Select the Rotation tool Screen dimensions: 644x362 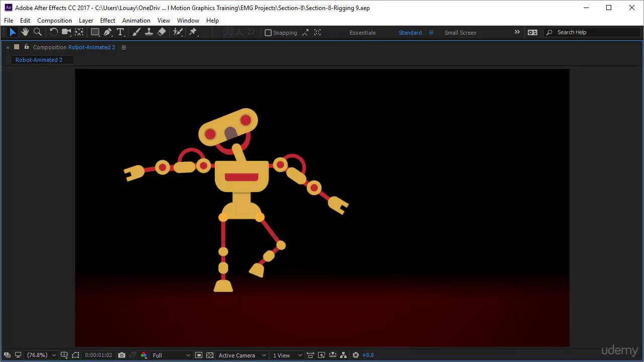pos(53,32)
